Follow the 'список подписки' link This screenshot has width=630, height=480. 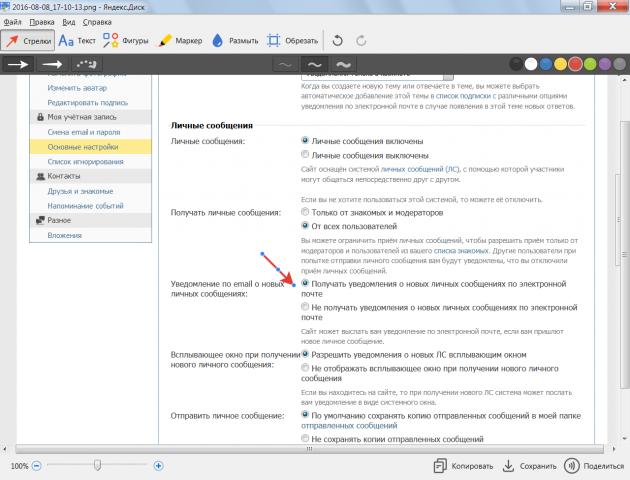click(463, 96)
